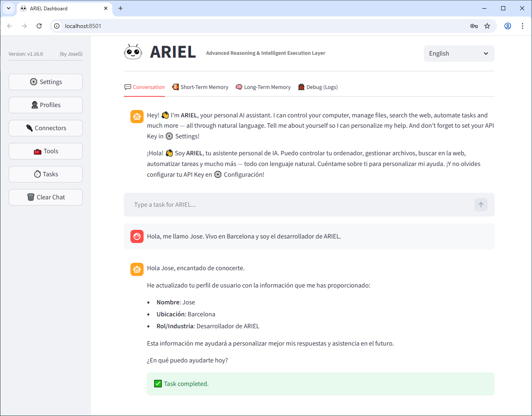Click the Long-Term Memory brain icon
The image size is (532, 416).
(239, 87)
